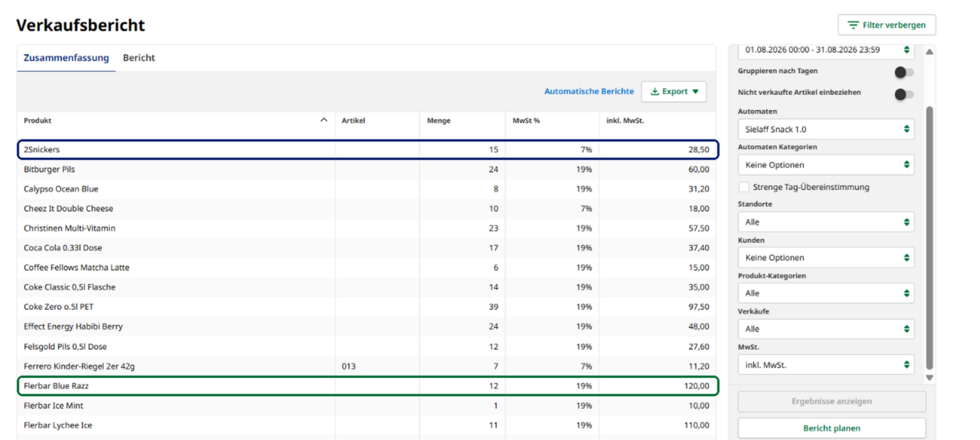Click the Bericht planen button
The image size is (980, 440).
point(831,429)
